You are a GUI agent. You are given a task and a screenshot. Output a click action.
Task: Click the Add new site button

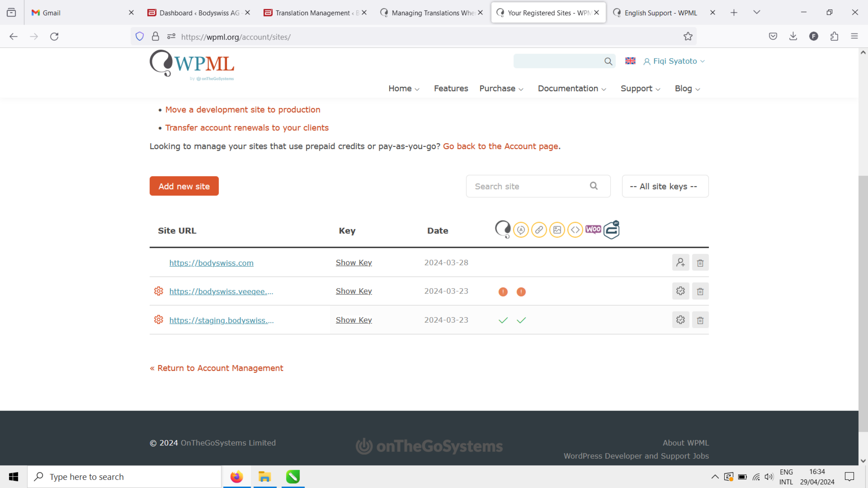pyautogui.click(x=184, y=186)
